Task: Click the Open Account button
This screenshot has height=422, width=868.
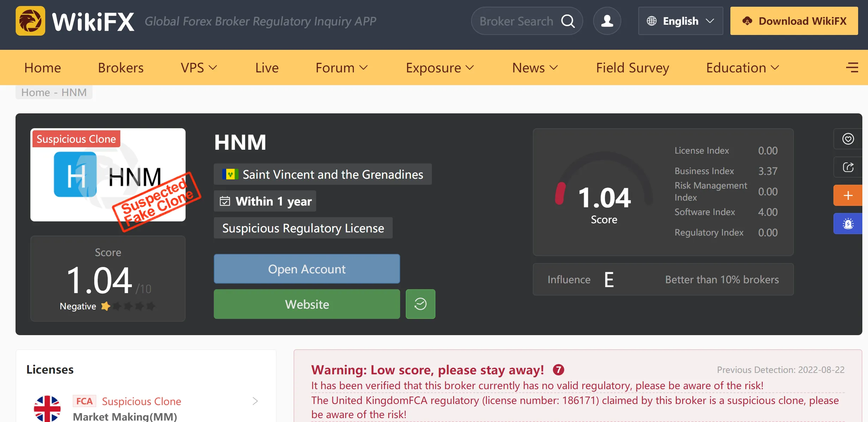Action: 307,269
